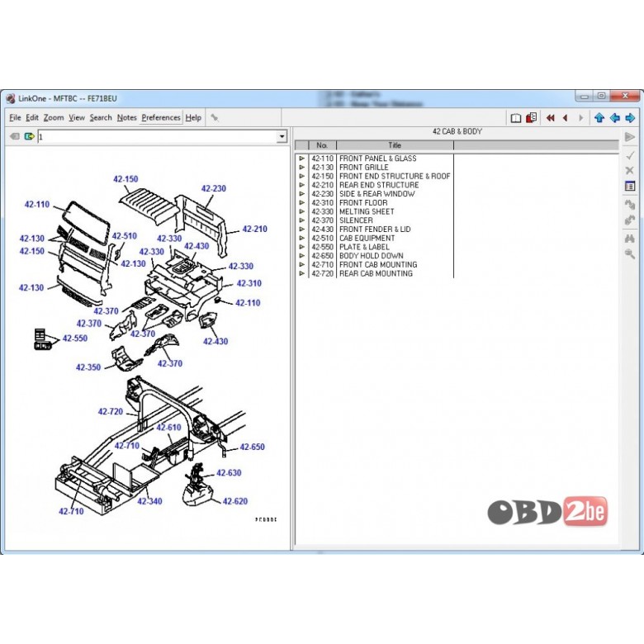Click callout 42-610 in the diagram
The height and width of the screenshot is (644, 644).
pyautogui.click(x=168, y=427)
